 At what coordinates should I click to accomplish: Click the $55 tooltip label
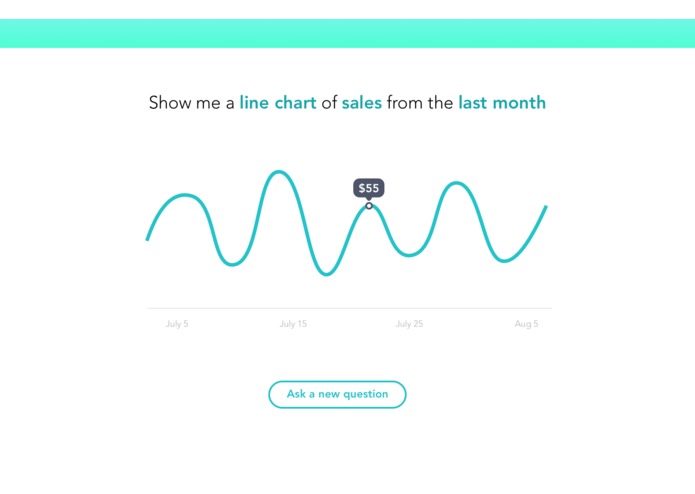pos(369,188)
